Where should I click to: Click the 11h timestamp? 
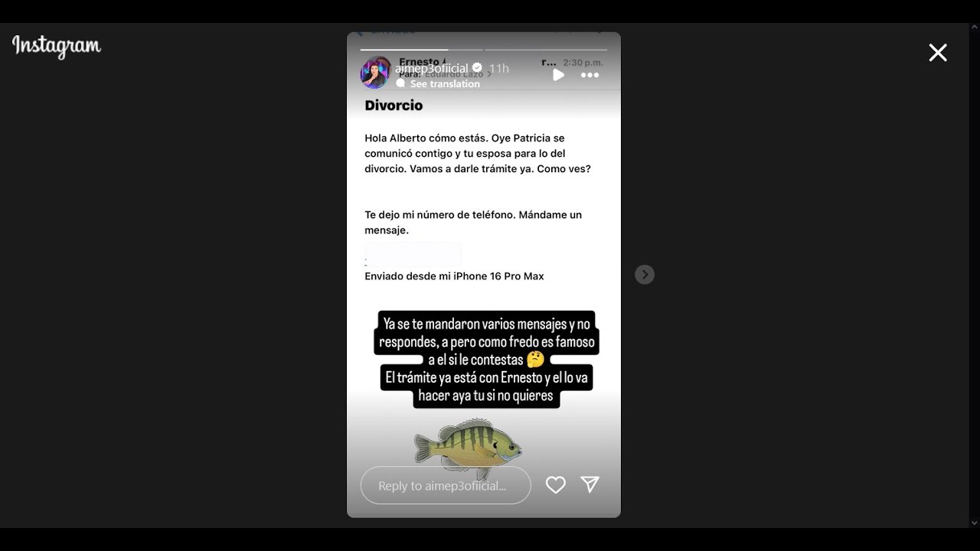499,68
